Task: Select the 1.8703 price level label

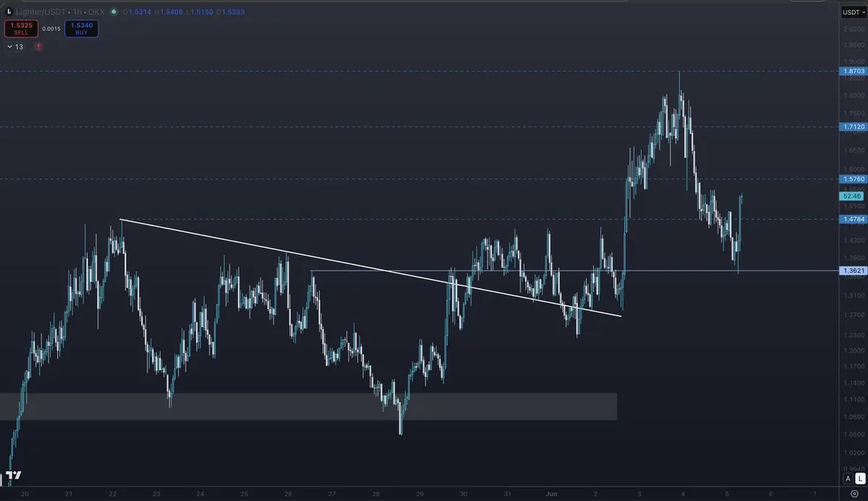Action: click(x=853, y=71)
